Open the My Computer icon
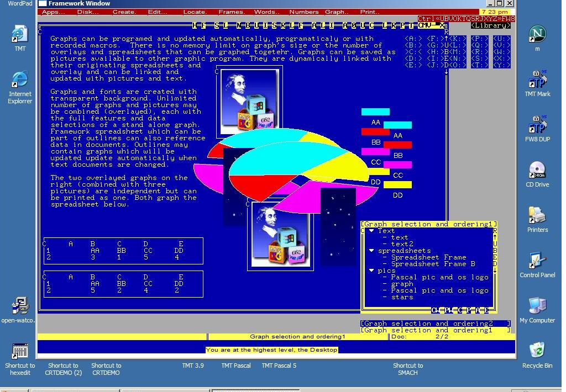 click(x=537, y=306)
